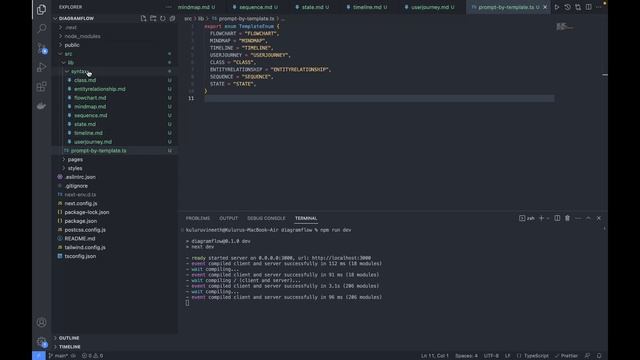This screenshot has height=360, width=640.
Task: Open the PROBLEMS panel tab
Action: point(198,218)
